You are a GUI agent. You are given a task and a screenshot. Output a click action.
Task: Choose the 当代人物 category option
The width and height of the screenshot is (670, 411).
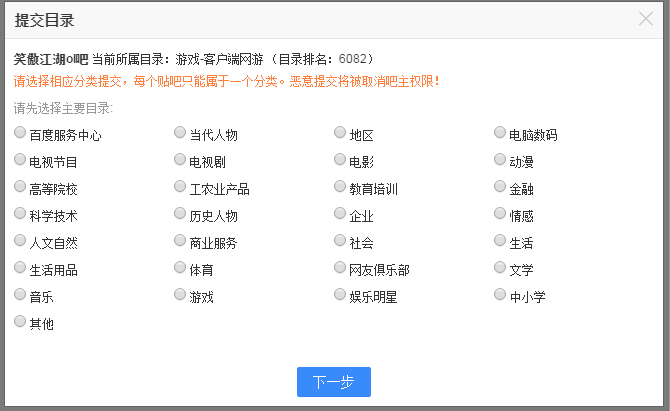[180, 132]
